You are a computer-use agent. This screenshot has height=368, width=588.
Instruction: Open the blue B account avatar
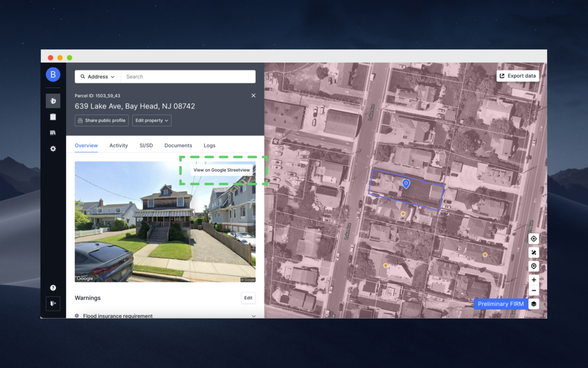(53, 74)
